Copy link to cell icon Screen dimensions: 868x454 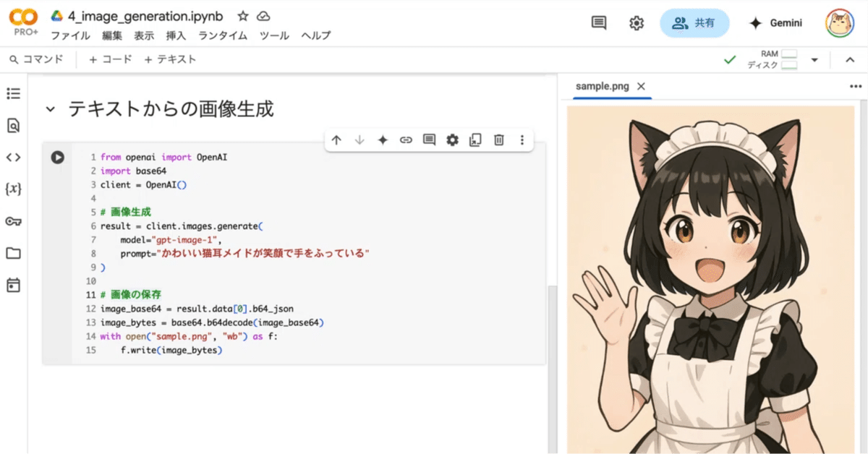[406, 140]
